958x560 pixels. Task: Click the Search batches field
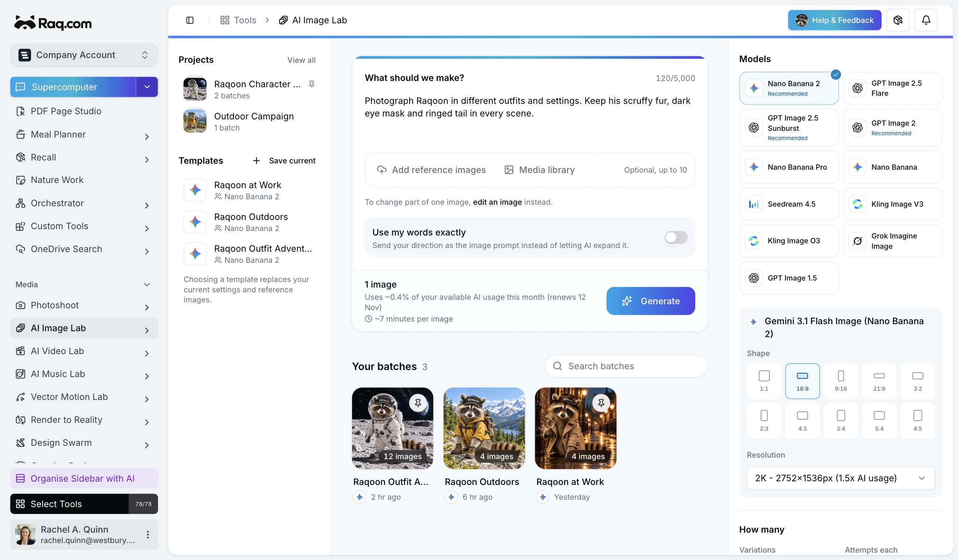[626, 366]
